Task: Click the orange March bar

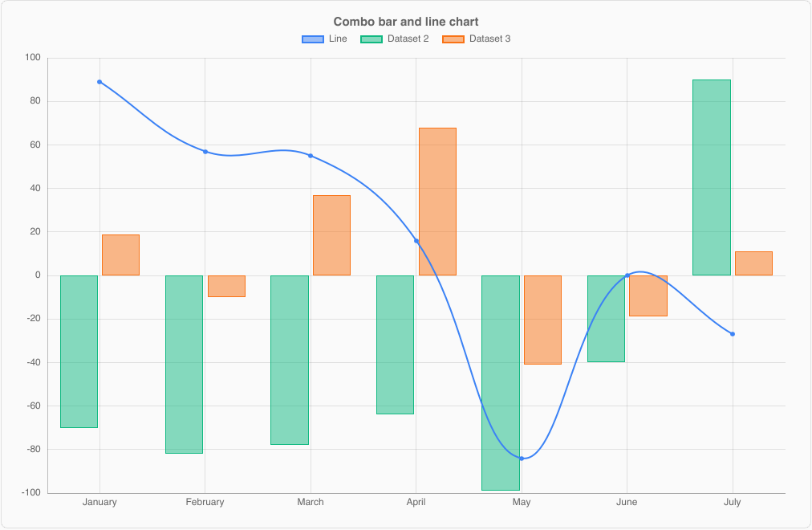Action: [332, 235]
